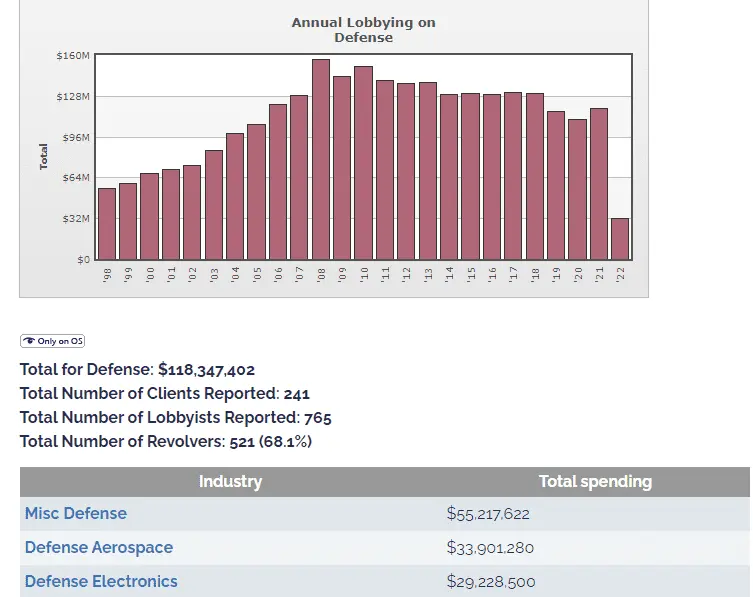Open the Defense Electronics industry link
Image resolution: width=753 pixels, height=597 pixels.
pos(101,582)
